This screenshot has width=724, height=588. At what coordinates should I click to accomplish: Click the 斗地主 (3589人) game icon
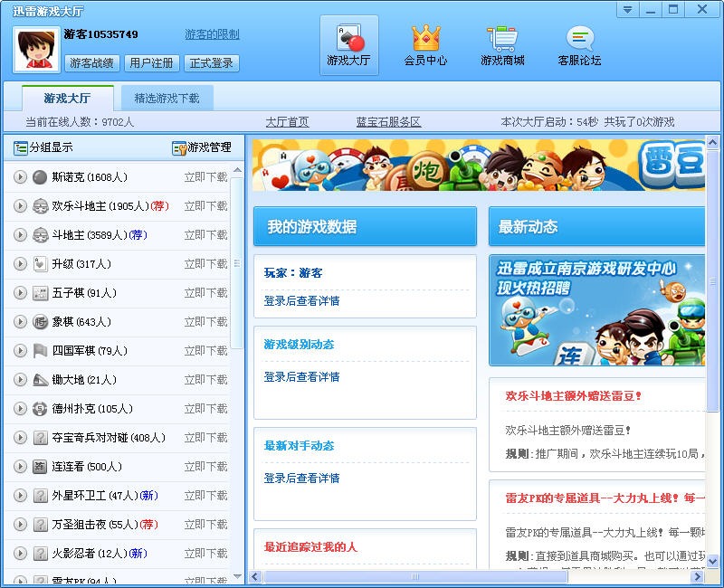(x=40, y=235)
